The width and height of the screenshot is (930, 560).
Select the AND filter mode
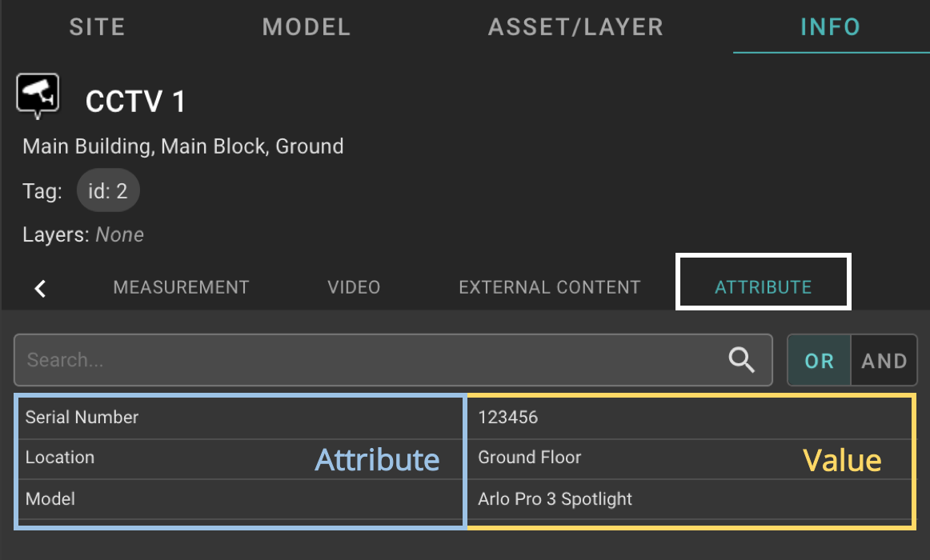884,360
